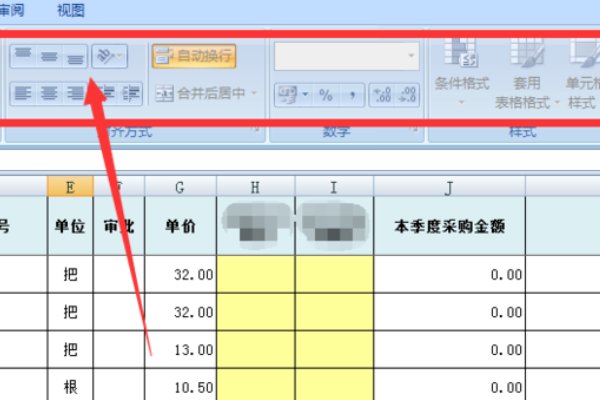Select the column H header
Viewport: 600px width, 400px height.
256,187
